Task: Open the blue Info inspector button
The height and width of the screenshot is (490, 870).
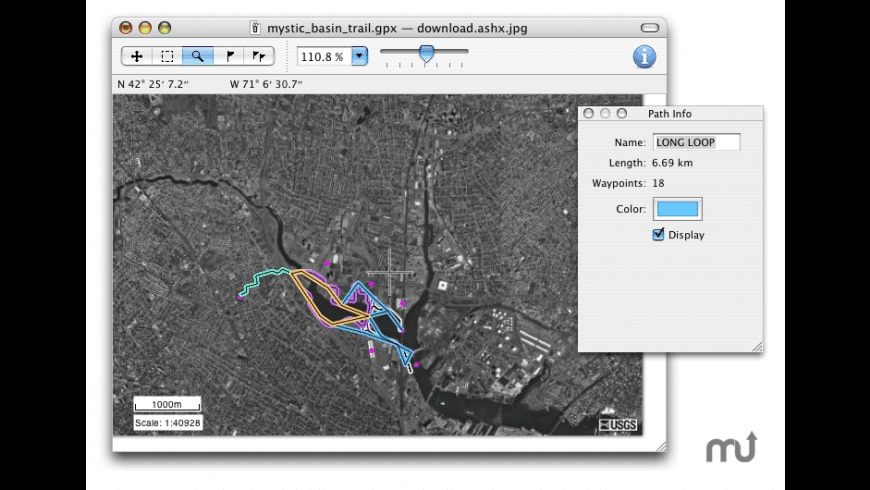Action: tap(645, 57)
